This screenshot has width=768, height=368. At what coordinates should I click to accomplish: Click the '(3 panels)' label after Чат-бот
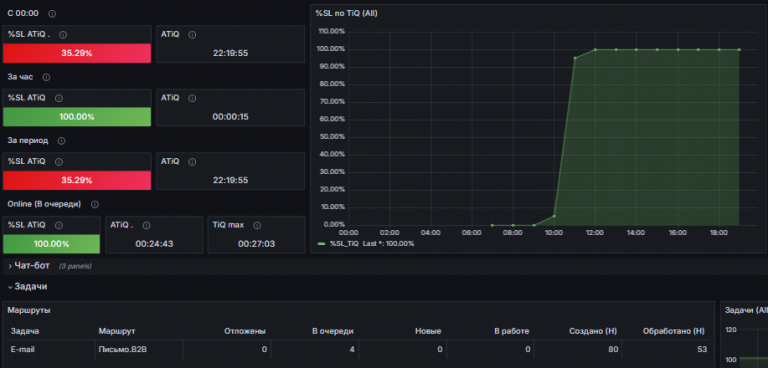(x=75, y=266)
